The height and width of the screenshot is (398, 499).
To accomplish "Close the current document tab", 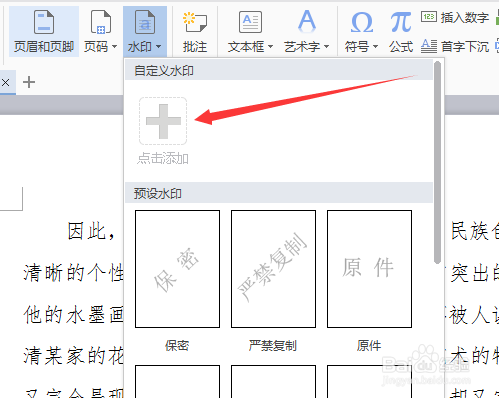I will coord(5,82).
